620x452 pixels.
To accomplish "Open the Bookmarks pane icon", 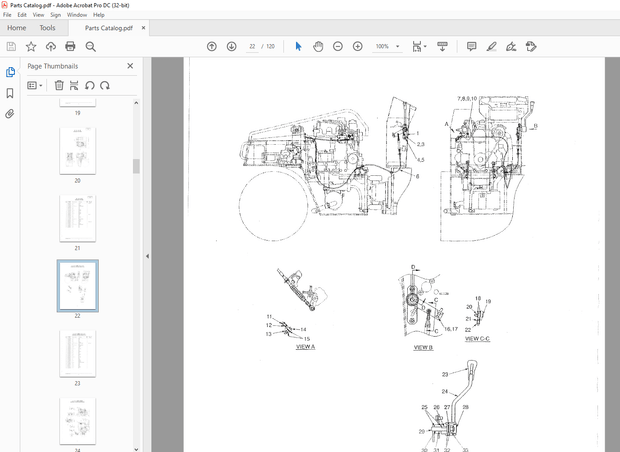I will [10, 93].
